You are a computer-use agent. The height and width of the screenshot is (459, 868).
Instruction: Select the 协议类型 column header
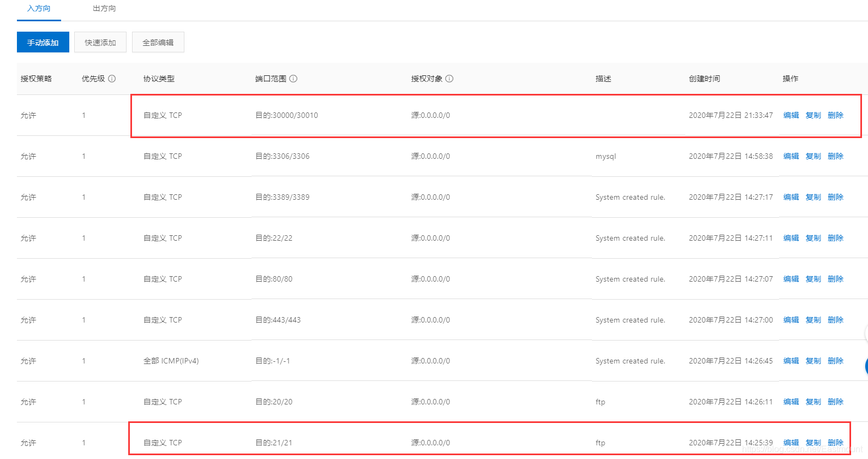(x=159, y=79)
